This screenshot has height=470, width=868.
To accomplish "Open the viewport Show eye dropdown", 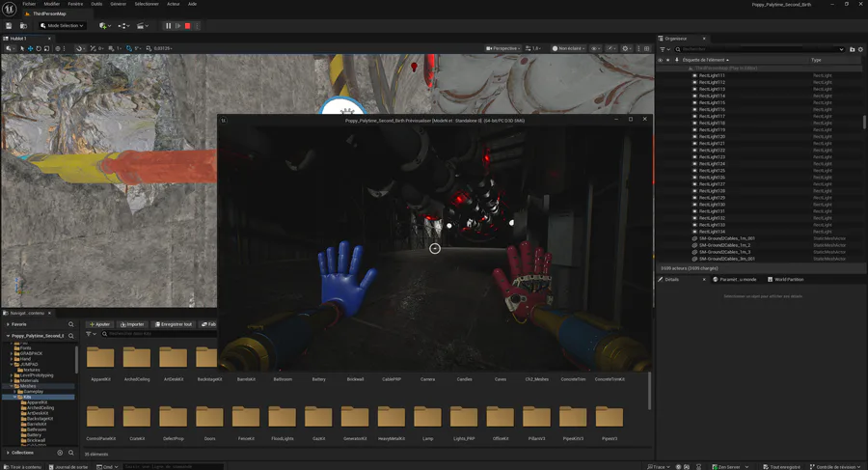I will click(x=596, y=49).
